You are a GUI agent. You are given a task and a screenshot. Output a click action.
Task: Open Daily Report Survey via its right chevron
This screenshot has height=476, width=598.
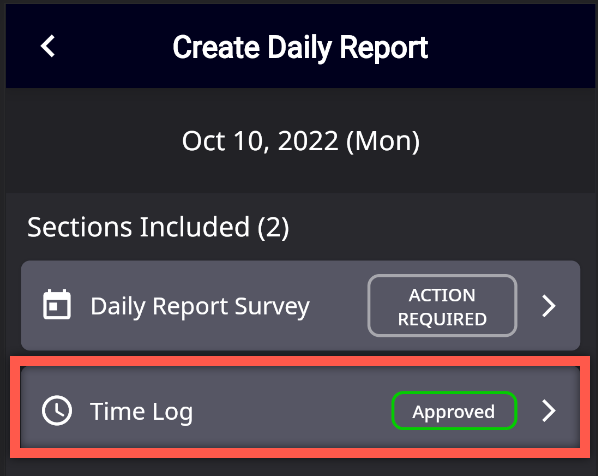[x=549, y=306]
